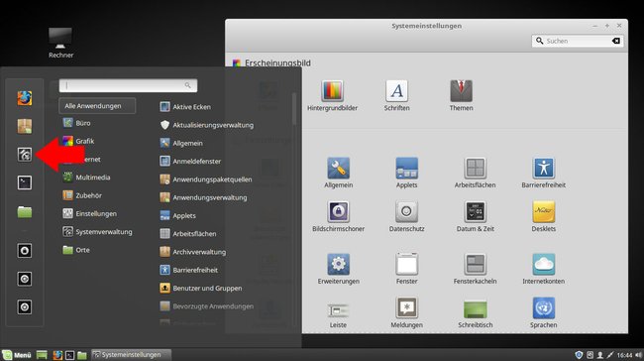Open Schreibtisch desktop settings
Image resolution: width=644 pixels, height=361 pixels.
[475, 314]
